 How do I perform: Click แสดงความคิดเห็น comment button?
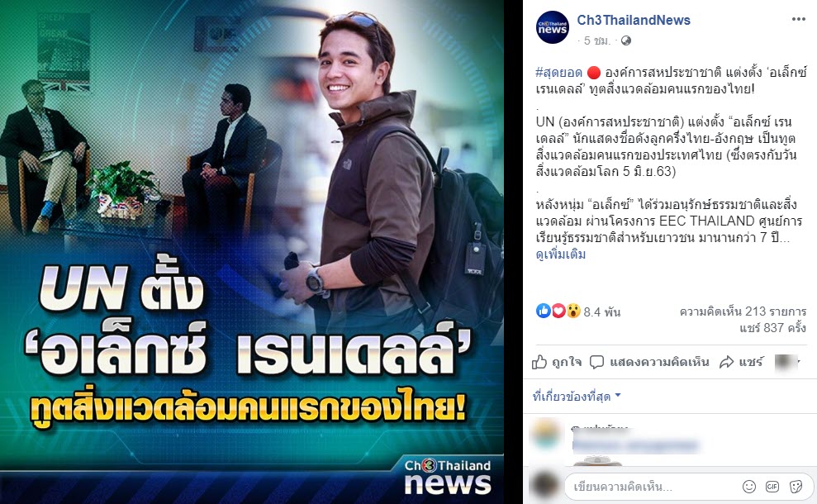(649, 362)
